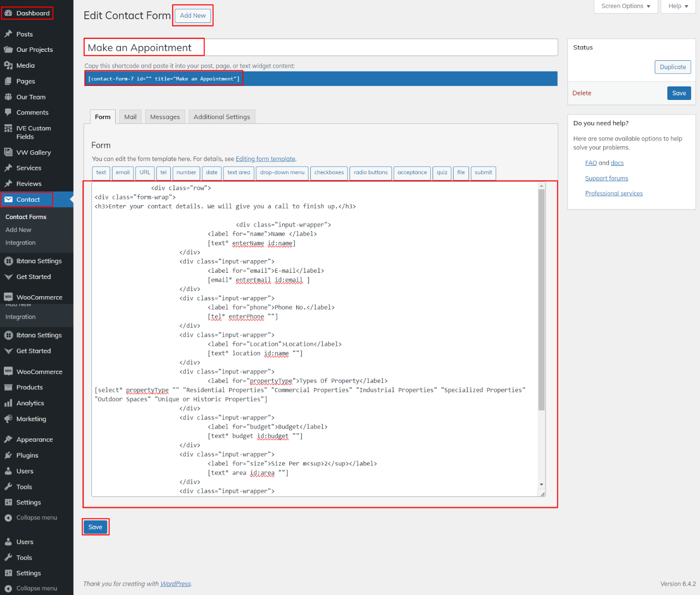Insert a drop-down menu form tag

[282, 172]
